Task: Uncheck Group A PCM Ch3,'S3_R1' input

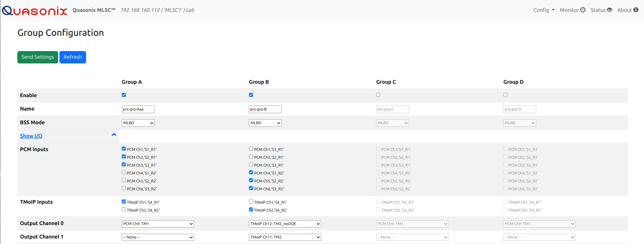Action: [x=124, y=165]
